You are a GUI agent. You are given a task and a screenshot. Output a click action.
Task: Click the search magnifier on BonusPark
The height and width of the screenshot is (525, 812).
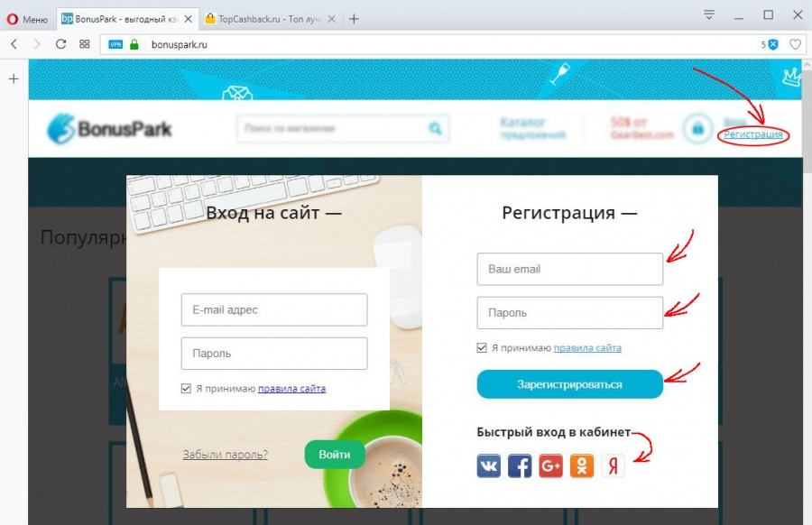point(435,128)
